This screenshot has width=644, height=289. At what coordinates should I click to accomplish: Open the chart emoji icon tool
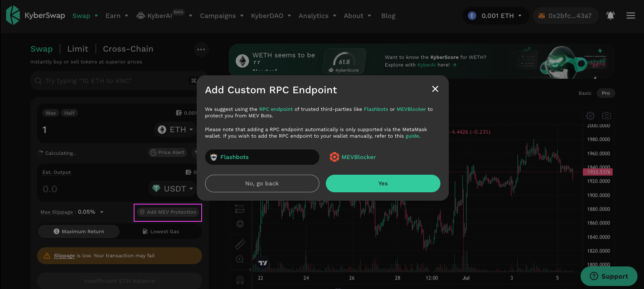click(x=240, y=224)
